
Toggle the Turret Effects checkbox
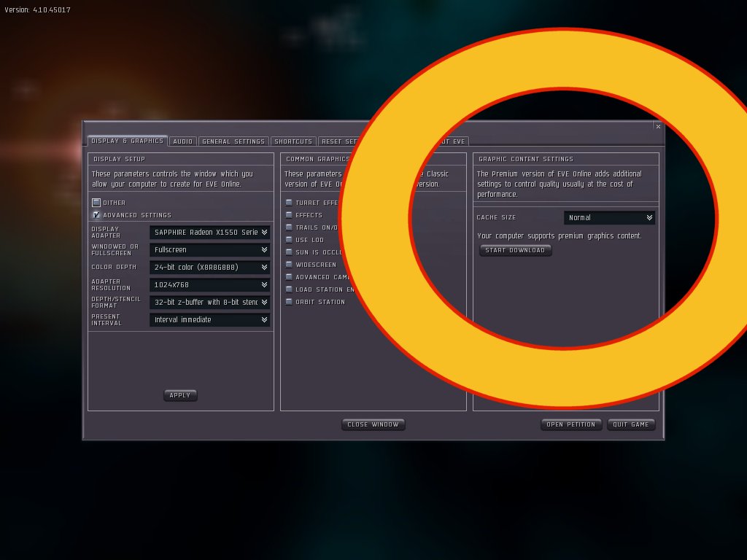click(289, 203)
